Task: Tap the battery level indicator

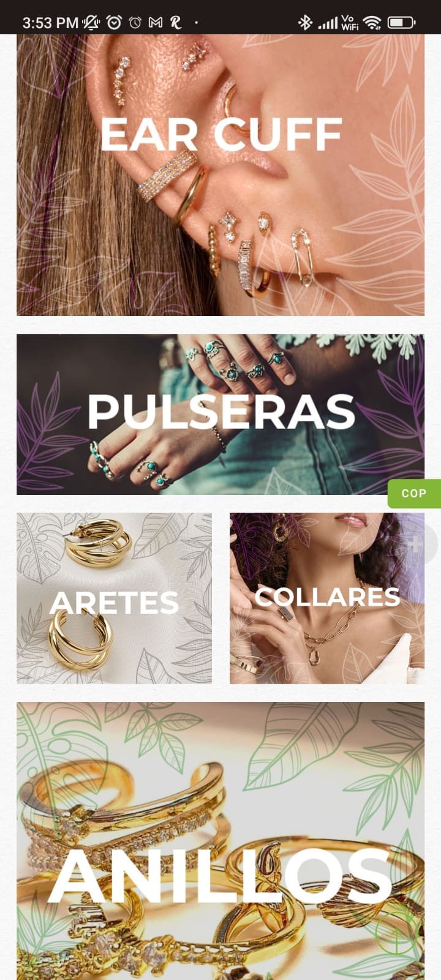Action: 401,23
